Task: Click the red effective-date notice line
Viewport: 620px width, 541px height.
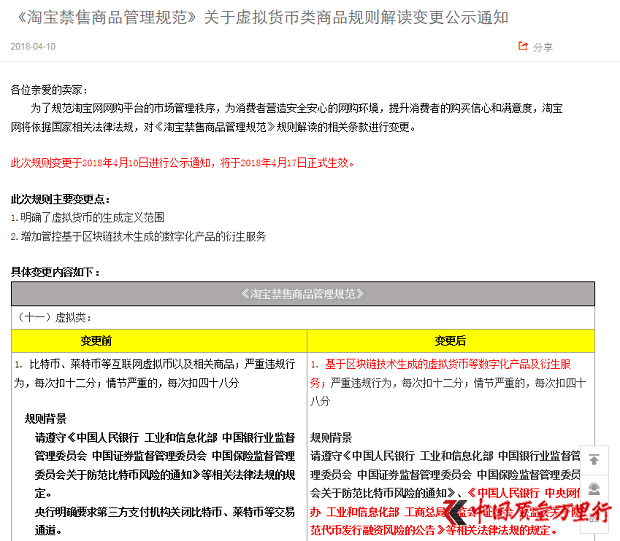Action: point(182,163)
